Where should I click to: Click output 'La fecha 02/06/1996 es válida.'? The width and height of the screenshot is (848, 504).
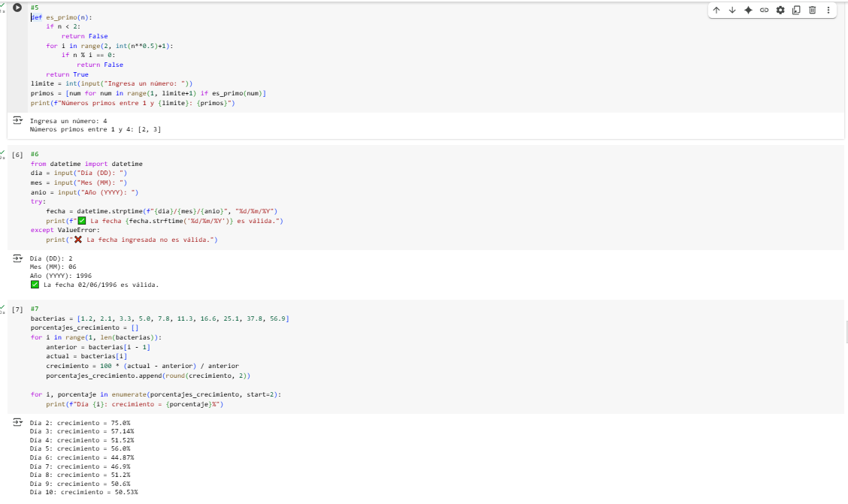click(95, 285)
